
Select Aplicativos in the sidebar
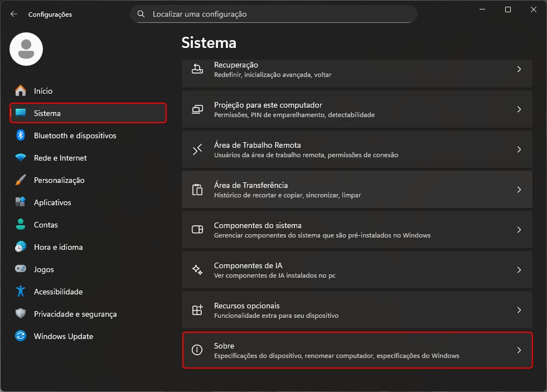point(52,202)
